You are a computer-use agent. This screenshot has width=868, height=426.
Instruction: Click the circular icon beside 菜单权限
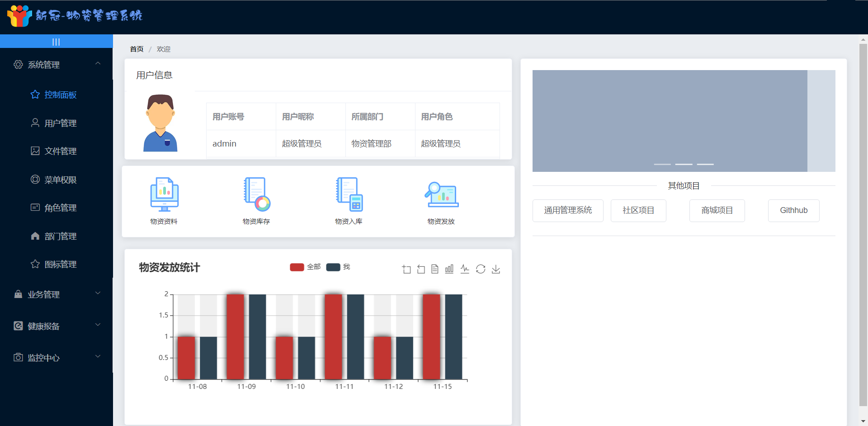(35, 179)
